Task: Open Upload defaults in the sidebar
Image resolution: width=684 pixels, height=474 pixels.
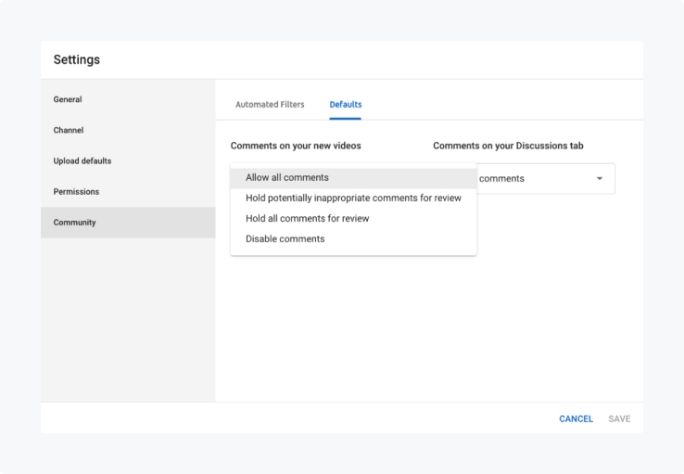Action: point(82,161)
